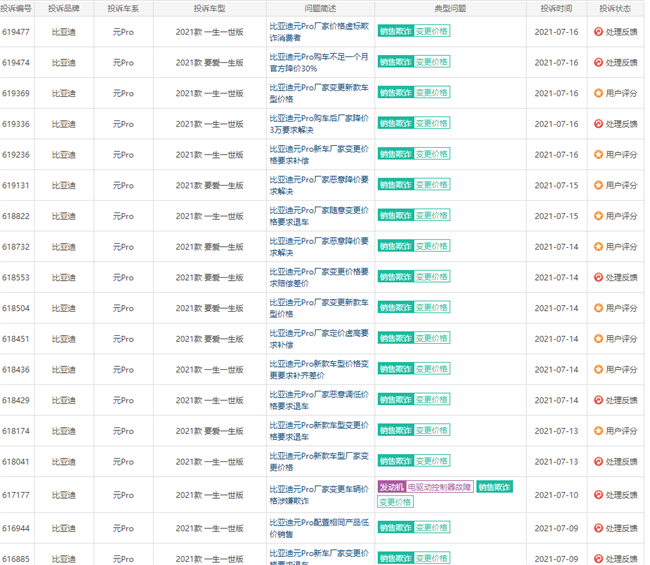
Task: Open complaint 比亚迪元Pro新车厂家变更价格要求补偿
Action: pyautogui.click(x=319, y=155)
